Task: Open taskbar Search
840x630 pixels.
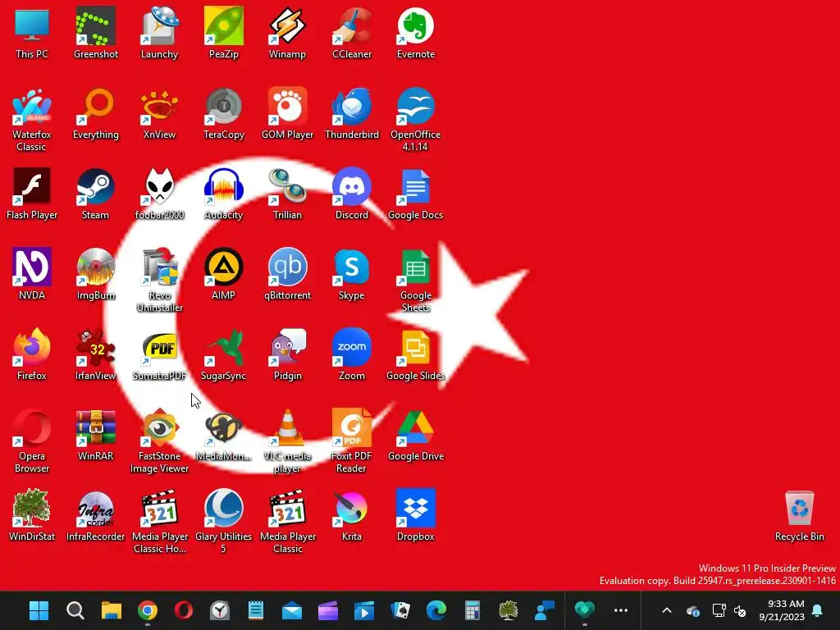Action: (x=75, y=610)
